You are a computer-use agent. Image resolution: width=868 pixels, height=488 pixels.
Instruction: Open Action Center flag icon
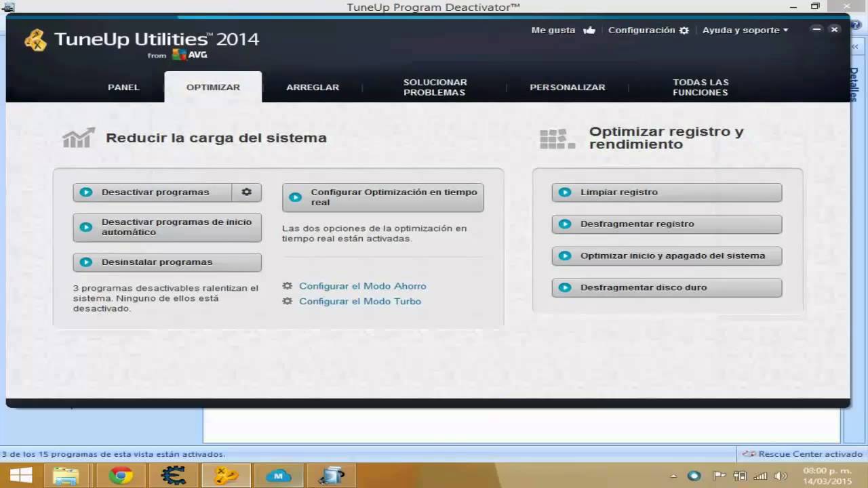pos(719,476)
